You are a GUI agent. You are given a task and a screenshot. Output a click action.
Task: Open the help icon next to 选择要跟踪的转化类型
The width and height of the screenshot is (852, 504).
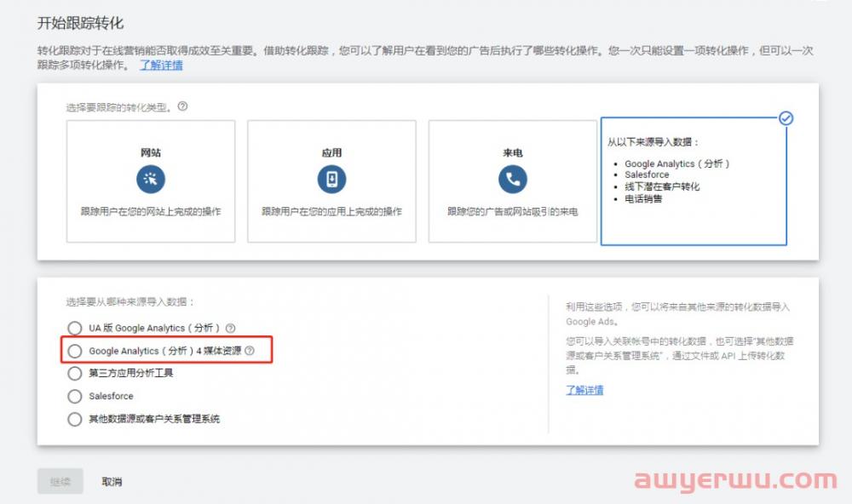pyautogui.click(x=181, y=106)
